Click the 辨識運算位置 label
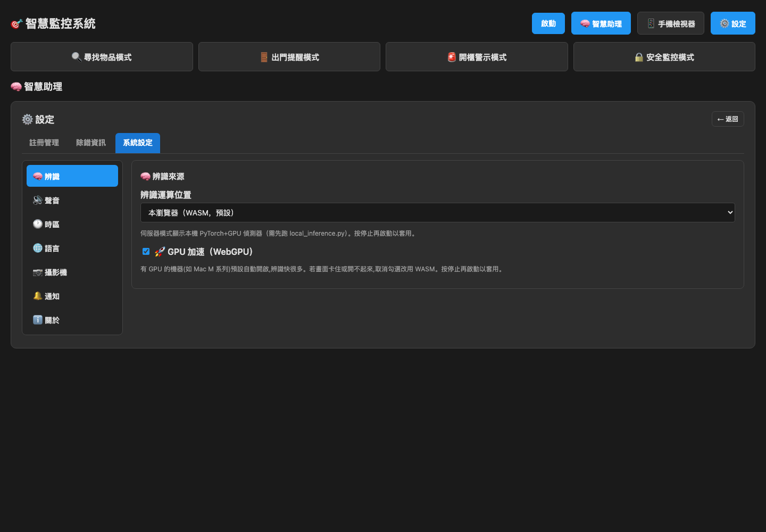Viewport: 766px width, 532px height. point(165,195)
